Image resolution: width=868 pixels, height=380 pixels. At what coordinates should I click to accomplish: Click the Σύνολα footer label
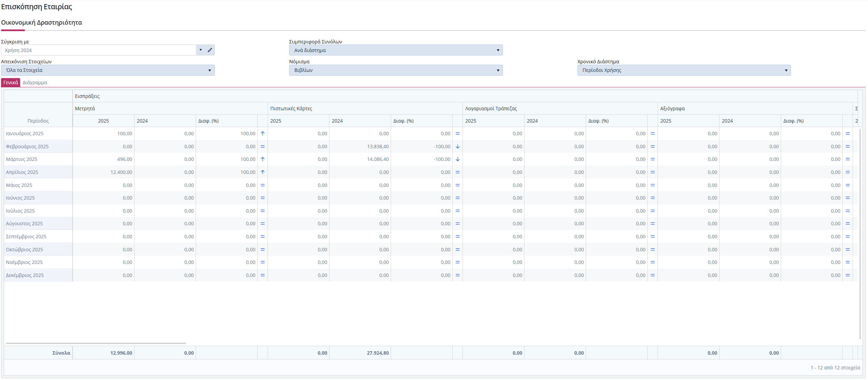click(61, 353)
